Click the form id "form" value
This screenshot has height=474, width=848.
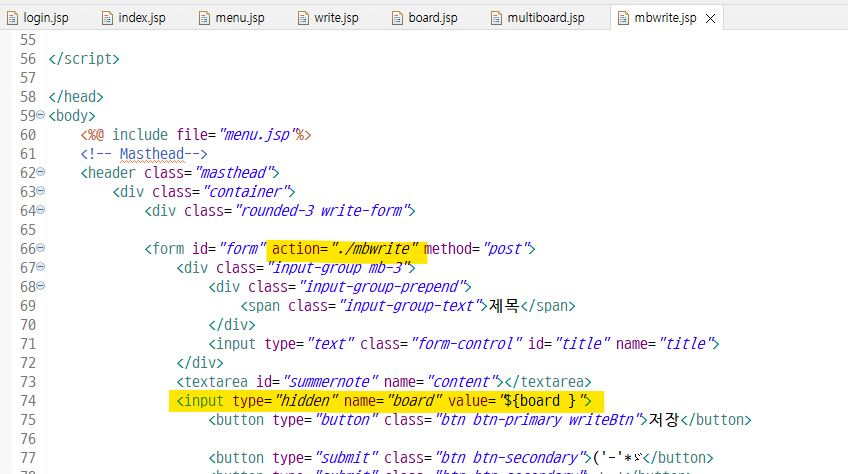click(x=243, y=249)
